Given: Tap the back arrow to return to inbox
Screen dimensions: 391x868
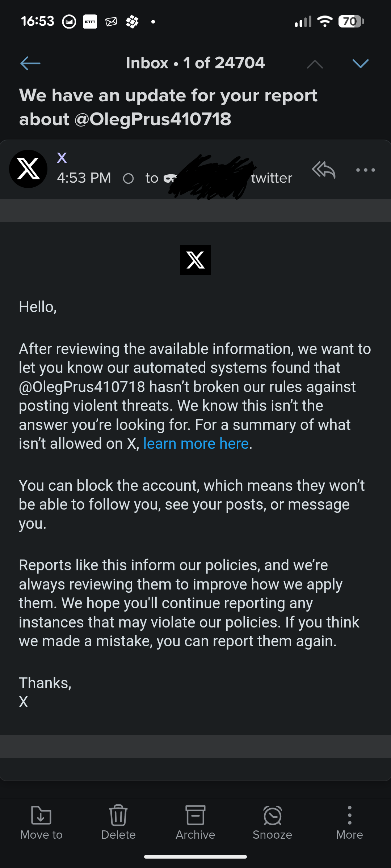Looking at the screenshot, I should (30, 63).
